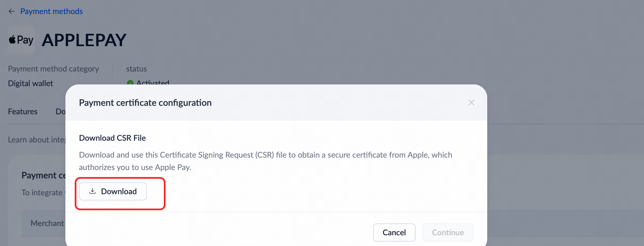
Task: Click the back arrow icon
Action: [12, 11]
